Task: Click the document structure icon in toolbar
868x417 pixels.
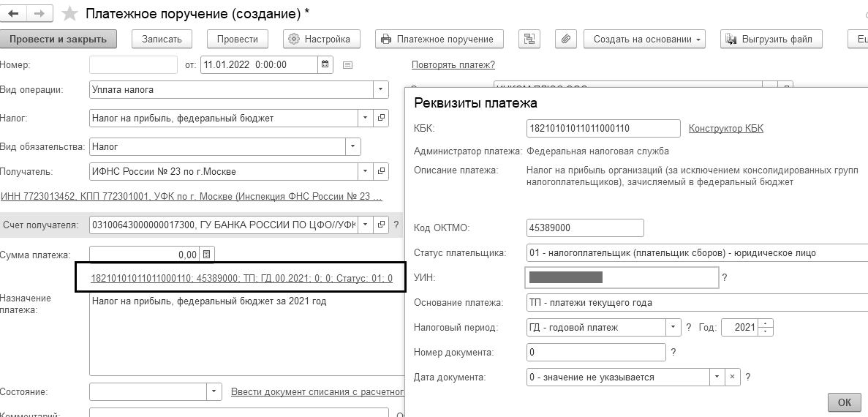Action: (x=529, y=39)
